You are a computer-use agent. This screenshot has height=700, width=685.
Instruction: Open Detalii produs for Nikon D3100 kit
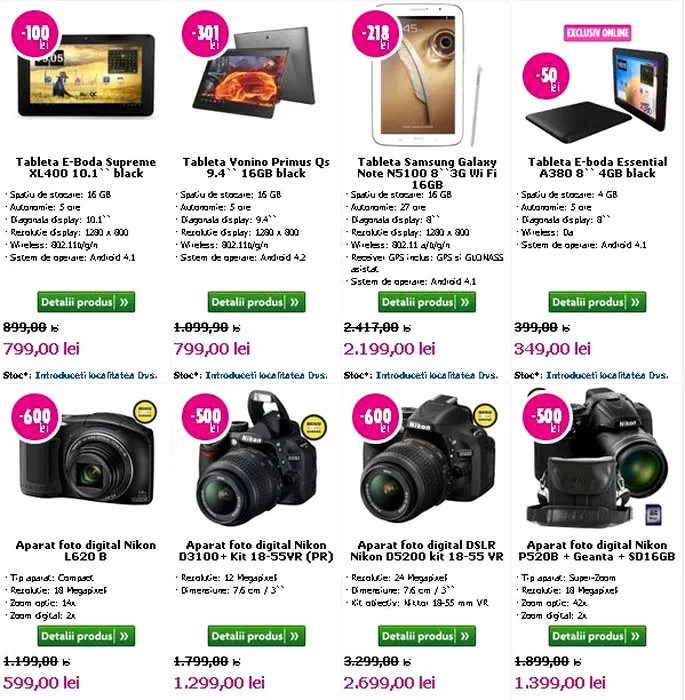[256, 636]
